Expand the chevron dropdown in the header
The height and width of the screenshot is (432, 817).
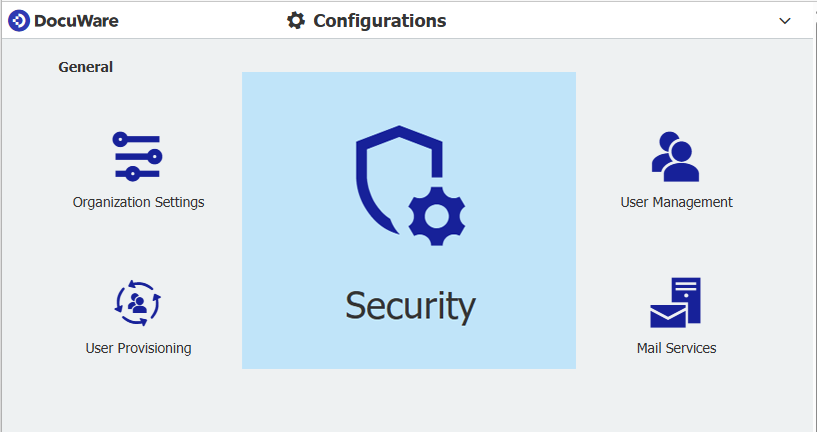click(785, 21)
